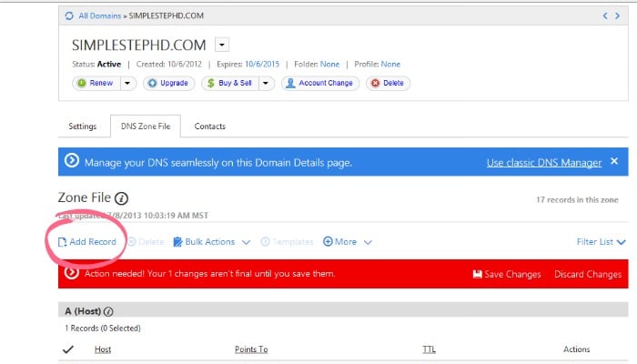Click Add Record

click(87, 242)
